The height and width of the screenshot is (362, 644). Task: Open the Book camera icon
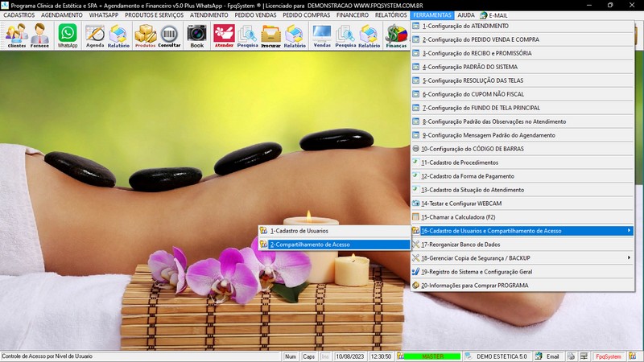[197, 35]
